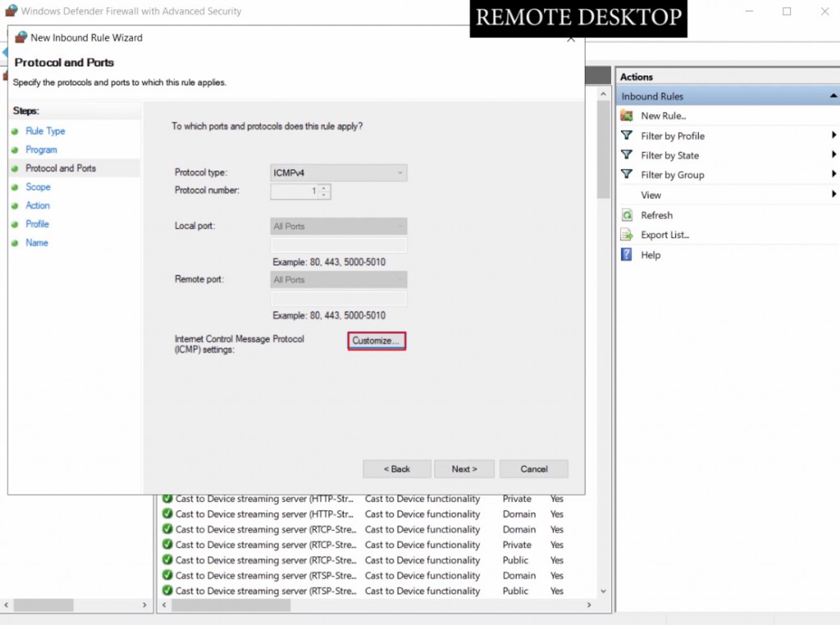Click green check icon of Public RTSP-Stre rule
The height and width of the screenshot is (625, 840).
[167, 591]
